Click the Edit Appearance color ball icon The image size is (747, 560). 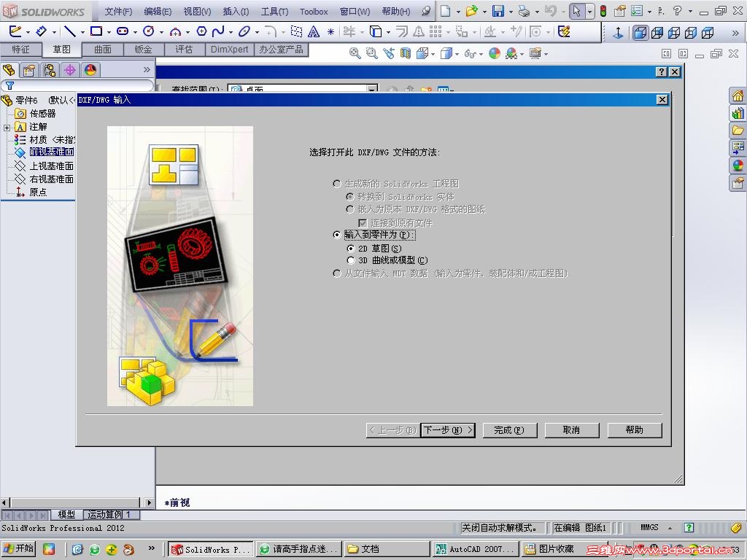pos(495,53)
